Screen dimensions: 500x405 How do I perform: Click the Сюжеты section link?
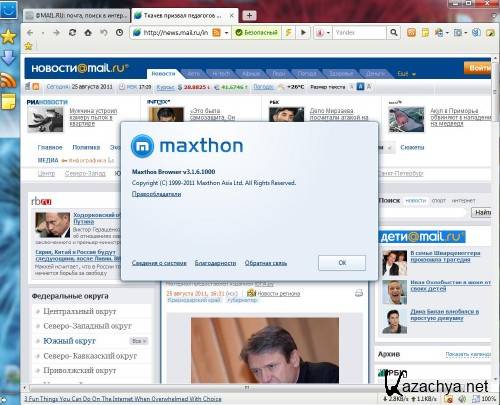point(412,147)
